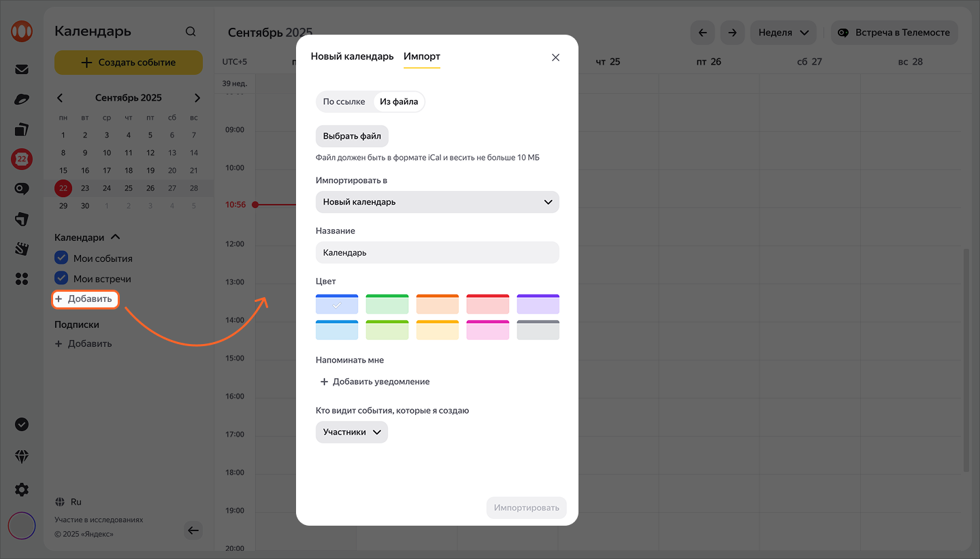Uncheck the Мои события calendar
This screenshot has width=980, height=559.
tap(61, 258)
